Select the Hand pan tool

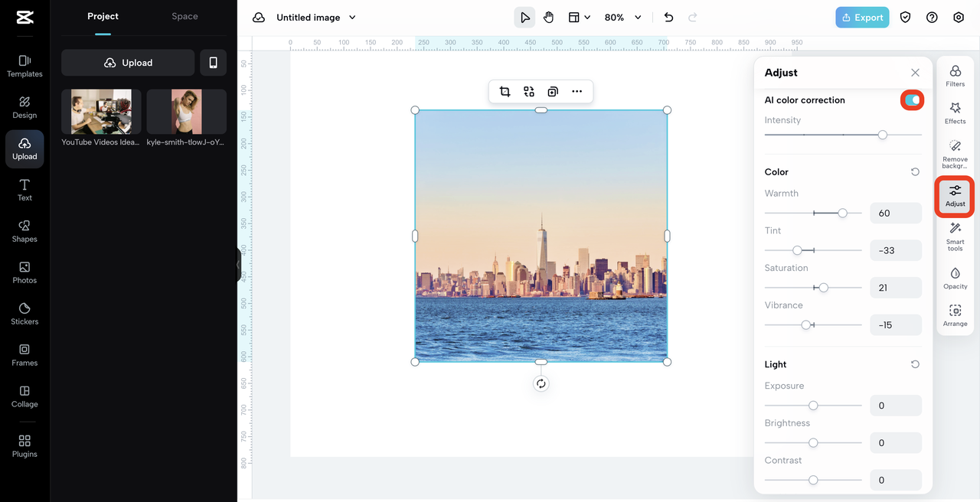click(548, 18)
